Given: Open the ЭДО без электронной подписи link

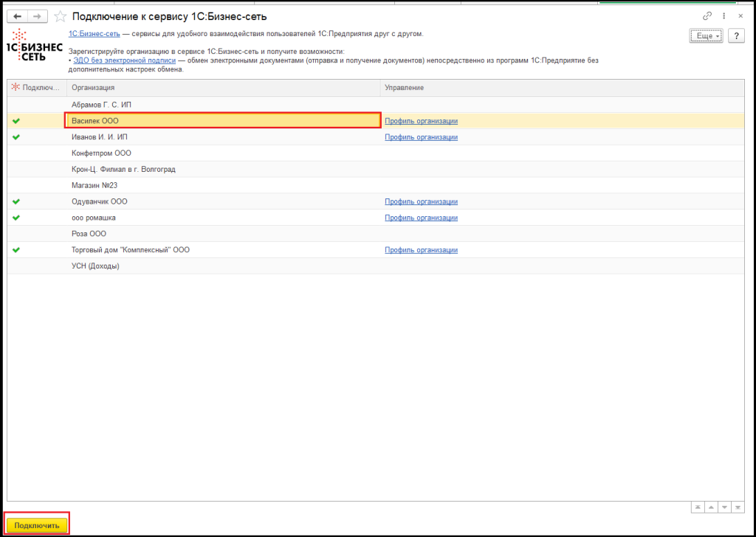Looking at the screenshot, I should point(124,60).
